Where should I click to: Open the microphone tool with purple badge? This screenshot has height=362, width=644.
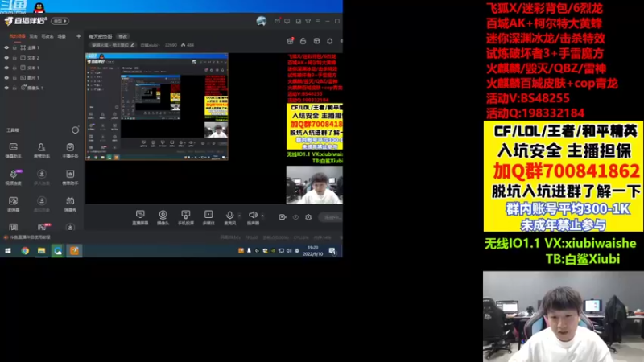point(13,177)
